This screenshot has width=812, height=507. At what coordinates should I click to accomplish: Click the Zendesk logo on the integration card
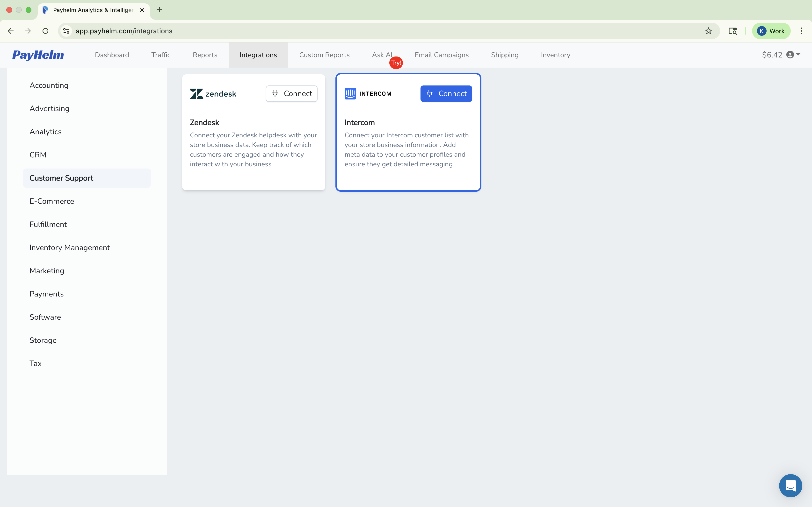click(213, 94)
